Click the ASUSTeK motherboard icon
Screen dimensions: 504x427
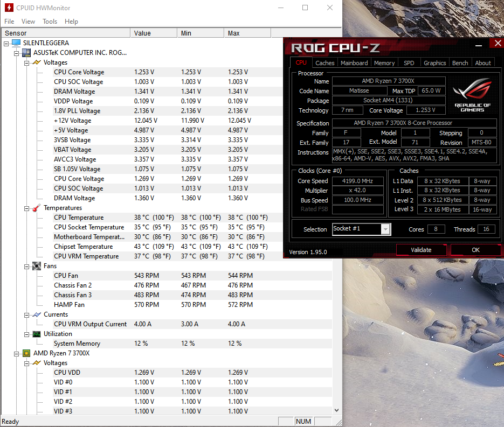click(26, 53)
